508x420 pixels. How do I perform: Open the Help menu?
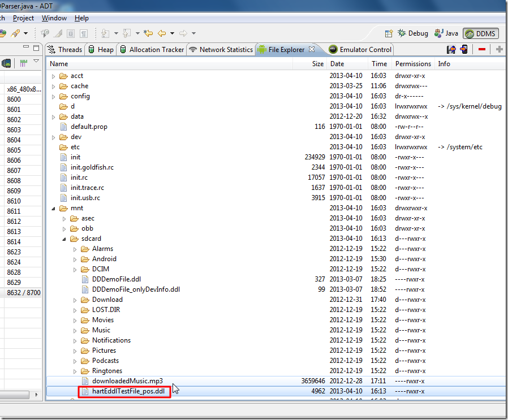(x=81, y=18)
